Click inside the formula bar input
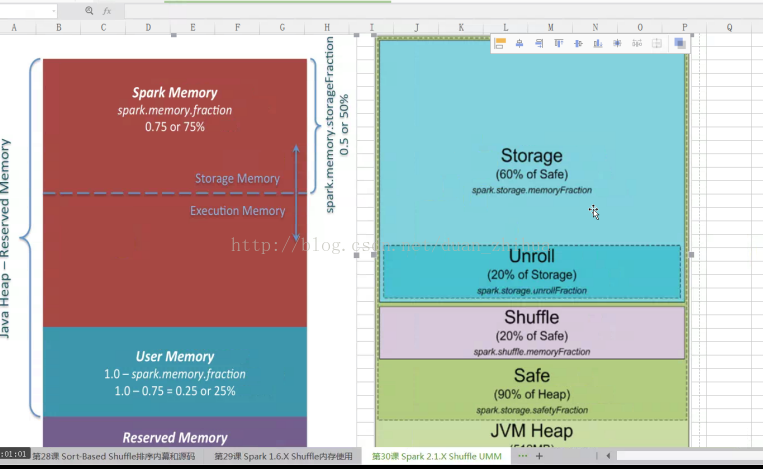Image resolution: width=763 pixels, height=469 pixels. pyautogui.click(x=443, y=11)
